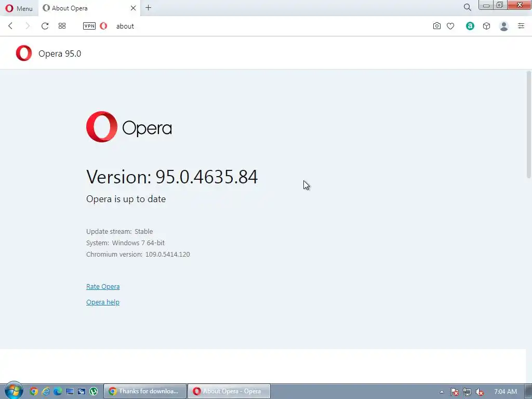
Task: Open the Windows Start button
Action: [x=14, y=391]
